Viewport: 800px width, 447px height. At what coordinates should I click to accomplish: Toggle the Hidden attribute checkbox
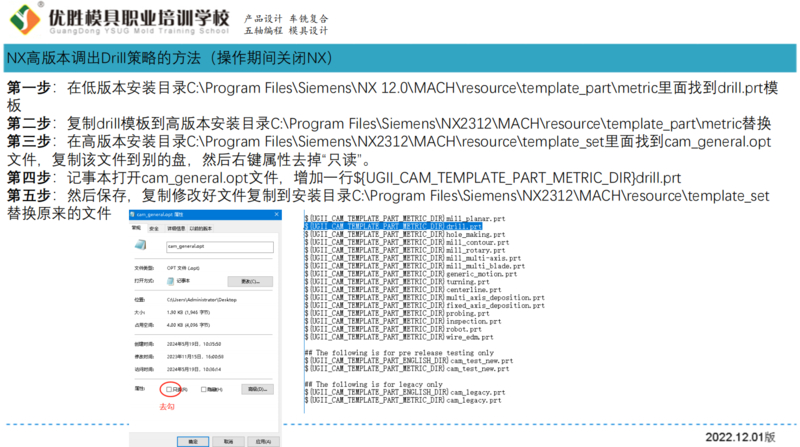click(x=205, y=389)
